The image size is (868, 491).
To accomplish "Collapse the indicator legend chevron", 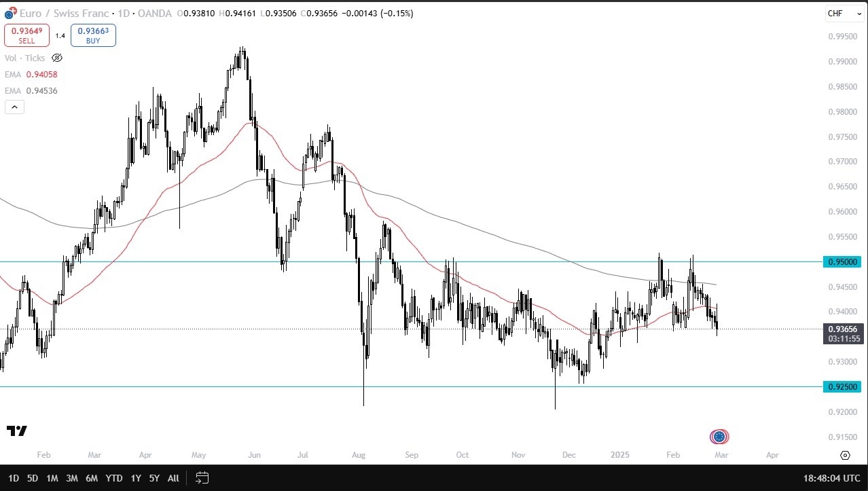I will pos(14,107).
